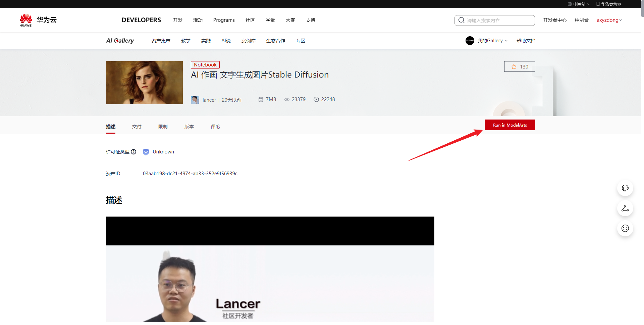644x325 pixels.
Task: Click the notebook cover portrait thumbnail
Action: pyautogui.click(x=144, y=83)
